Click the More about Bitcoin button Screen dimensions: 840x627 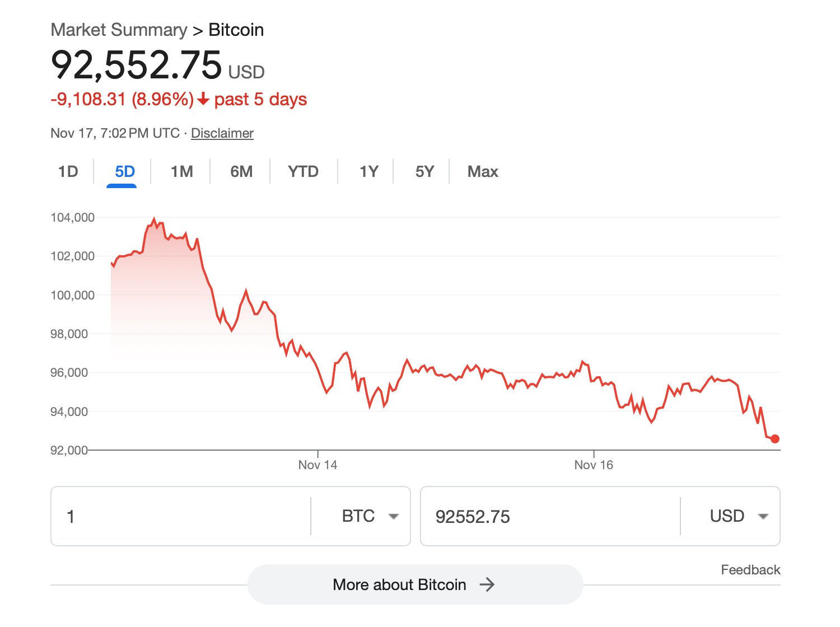click(399, 584)
